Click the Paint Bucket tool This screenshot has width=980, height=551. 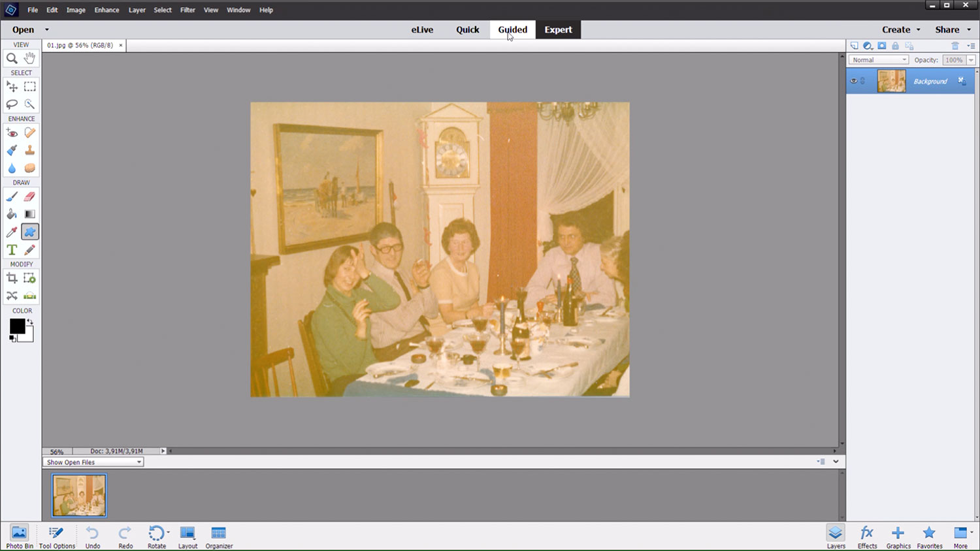[x=12, y=214]
